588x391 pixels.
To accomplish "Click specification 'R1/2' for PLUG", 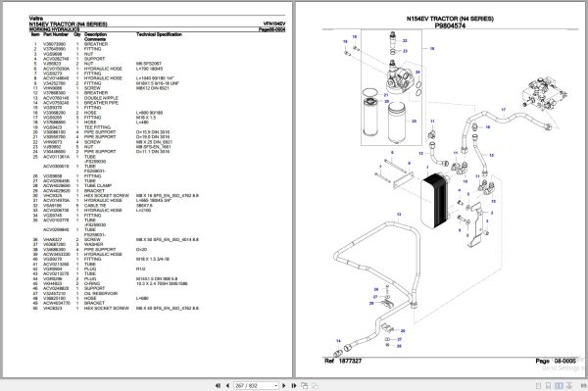I will pos(140,269).
